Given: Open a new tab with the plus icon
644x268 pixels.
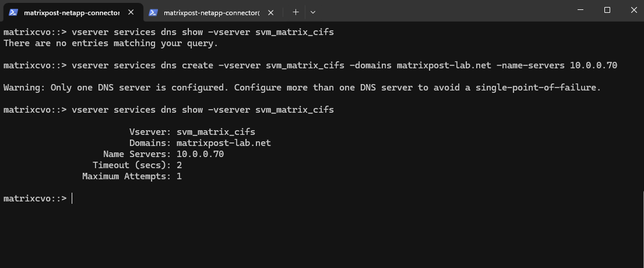Looking at the screenshot, I should [296, 12].
